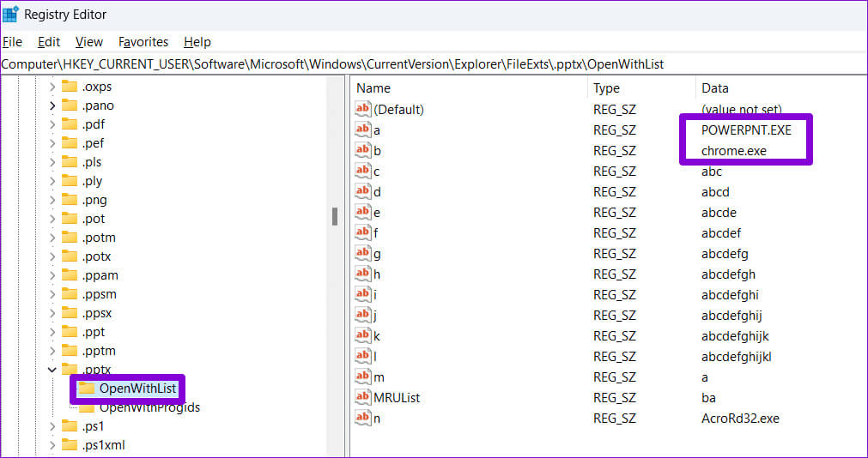
Task: Click the string icon for value l
Action: click(x=363, y=356)
